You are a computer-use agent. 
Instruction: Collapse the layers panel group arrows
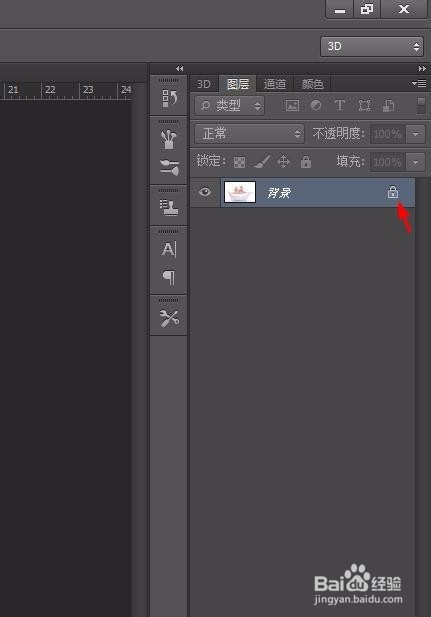click(422, 68)
